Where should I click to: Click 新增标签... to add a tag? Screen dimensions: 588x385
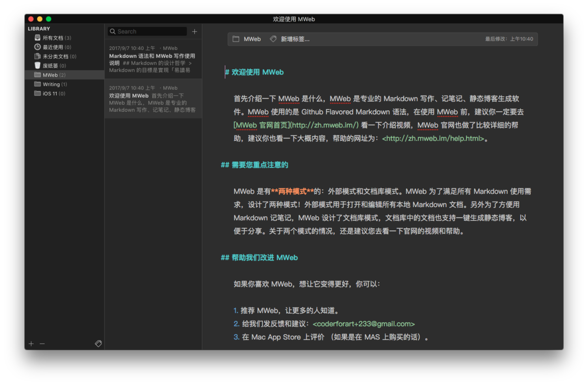click(x=295, y=39)
